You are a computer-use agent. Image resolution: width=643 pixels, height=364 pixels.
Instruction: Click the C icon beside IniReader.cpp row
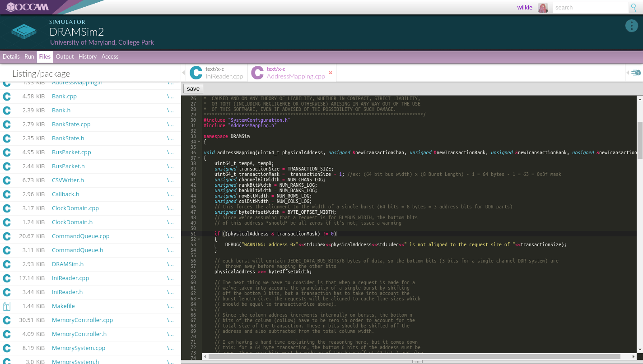(x=7, y=278)
